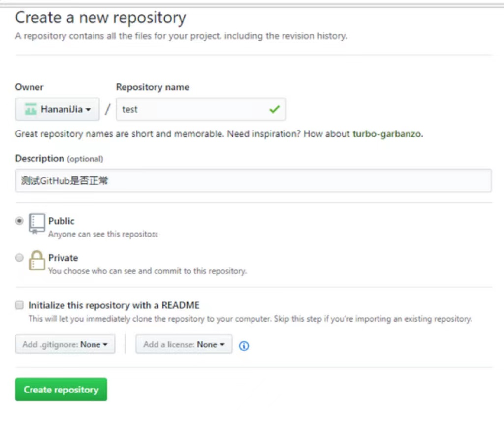Click into the Repository name field

point(192,109)
